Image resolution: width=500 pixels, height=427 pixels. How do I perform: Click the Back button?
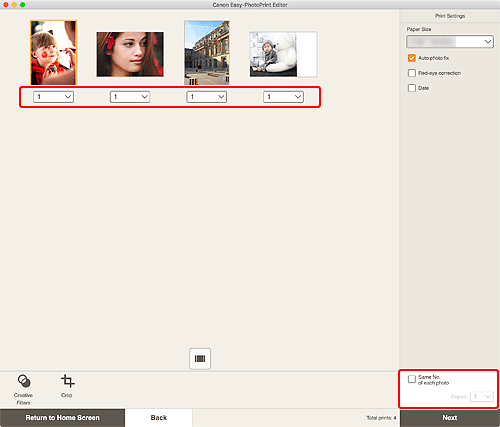point(159,418)
